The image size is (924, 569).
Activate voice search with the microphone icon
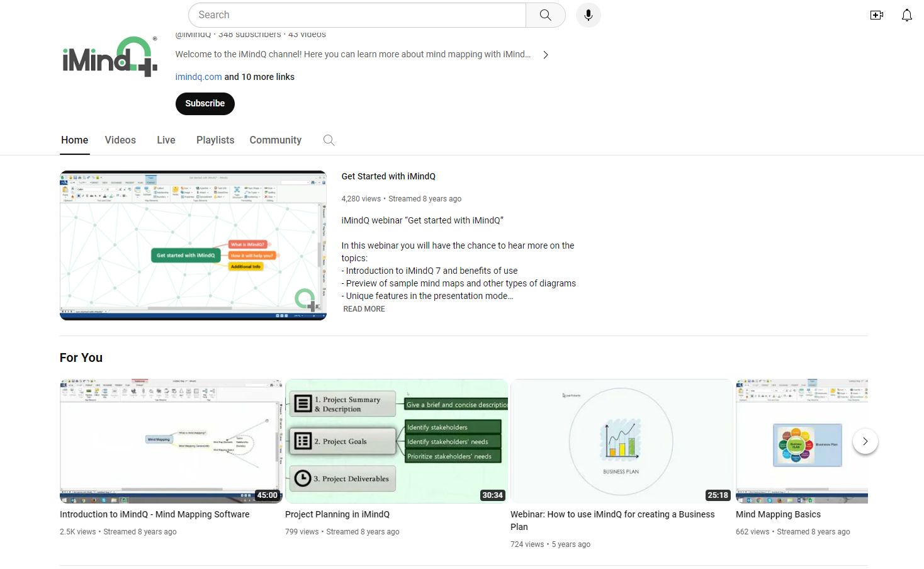tap(588, 14)
